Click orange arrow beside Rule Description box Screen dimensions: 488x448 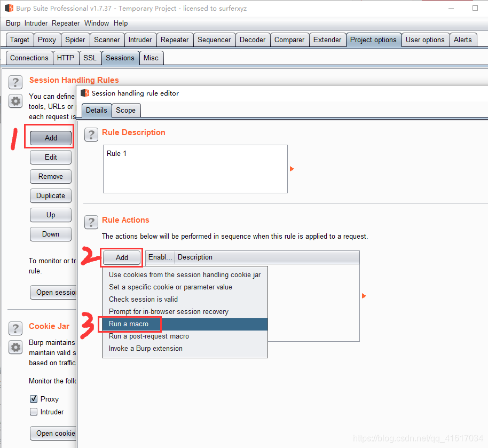292,169
